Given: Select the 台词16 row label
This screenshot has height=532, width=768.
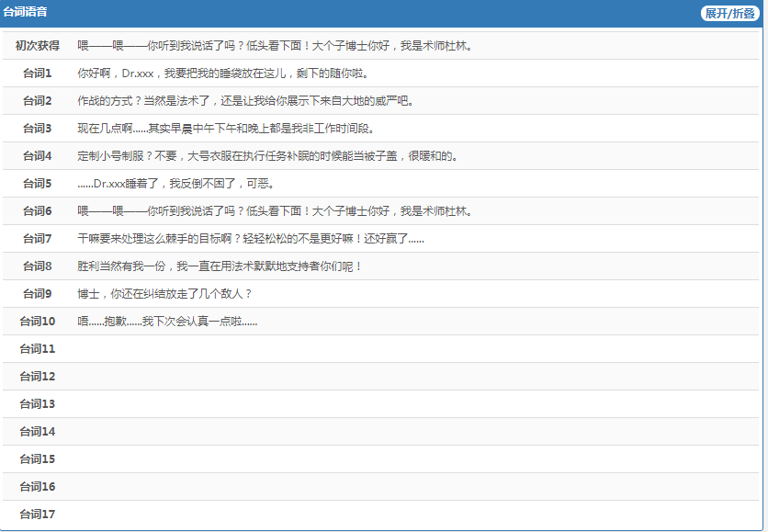Looking at the screenshot, I should 38,487.
